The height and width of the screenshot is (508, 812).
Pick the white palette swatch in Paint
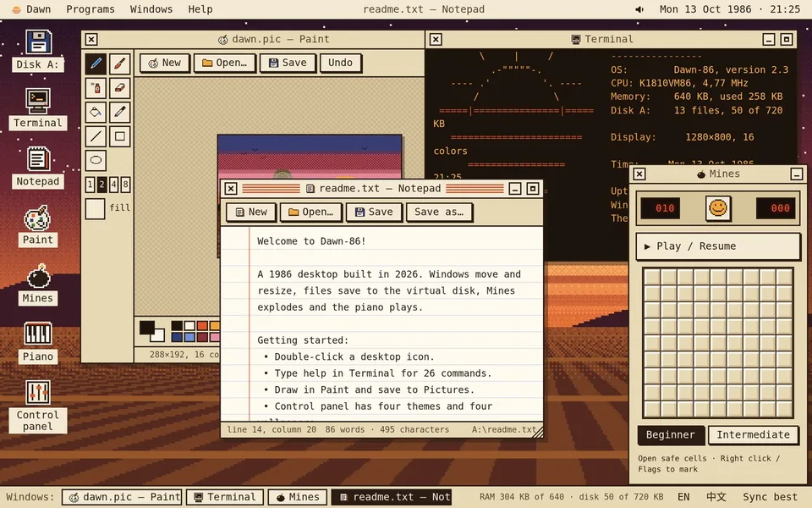coord(189,325)
